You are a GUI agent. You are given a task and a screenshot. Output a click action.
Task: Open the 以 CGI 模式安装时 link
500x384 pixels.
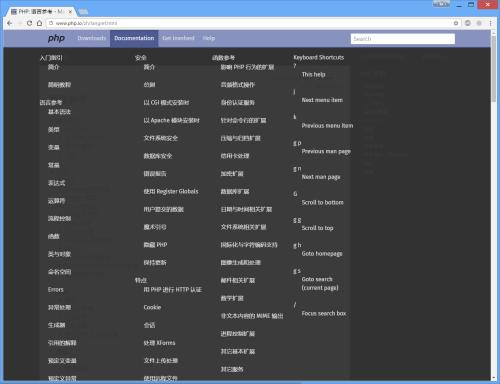(x=166, y=103)
